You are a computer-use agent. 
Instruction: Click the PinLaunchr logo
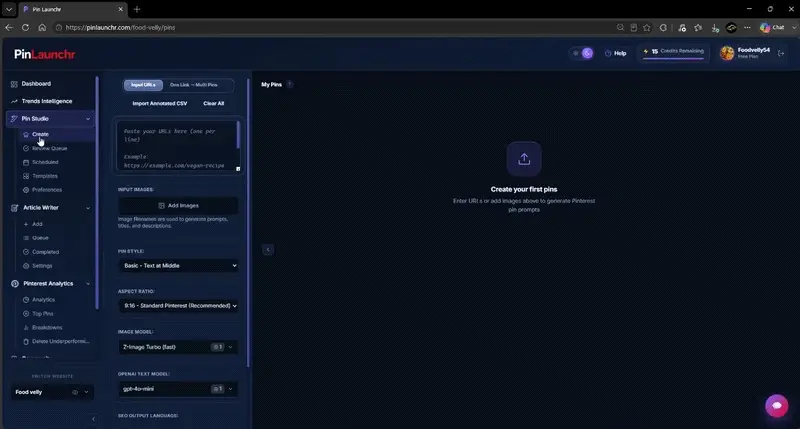tap(44, 54)
